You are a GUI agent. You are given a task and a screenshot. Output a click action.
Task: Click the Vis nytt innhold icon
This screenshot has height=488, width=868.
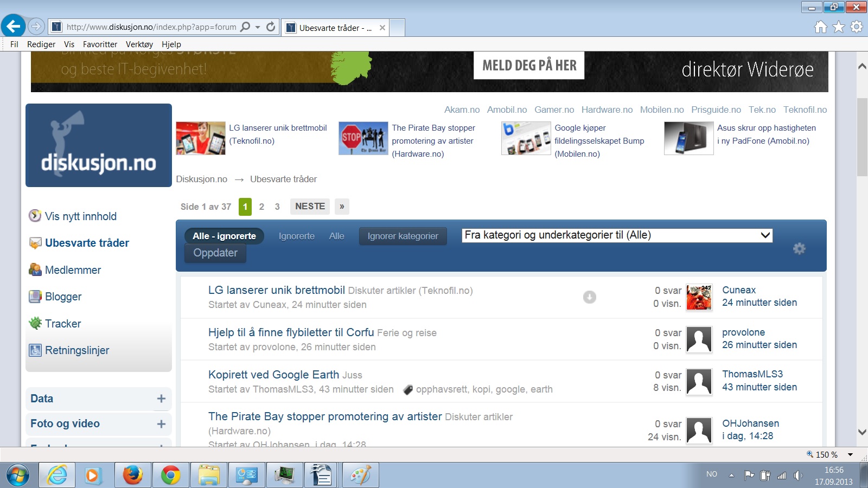(35, 216)
